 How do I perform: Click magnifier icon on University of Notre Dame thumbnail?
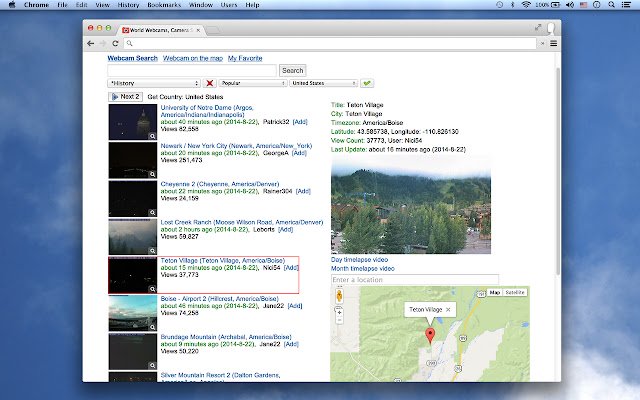(152, 136)
